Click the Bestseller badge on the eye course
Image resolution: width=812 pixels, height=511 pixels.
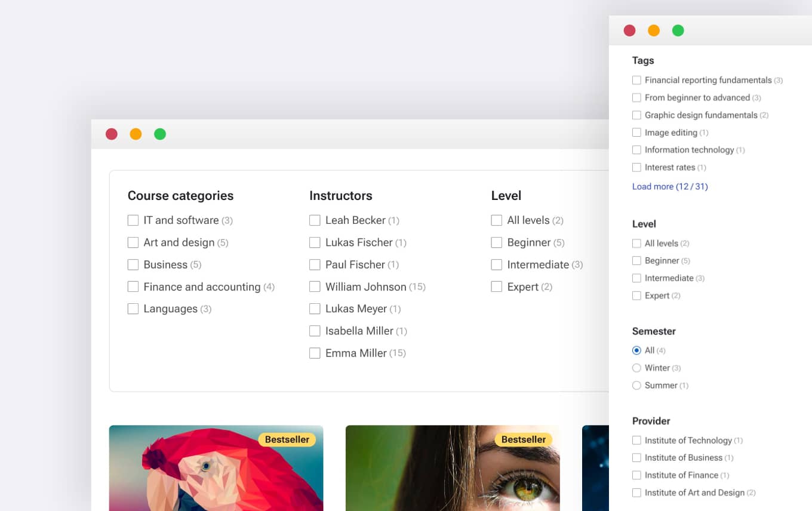(x=524, y=439)
